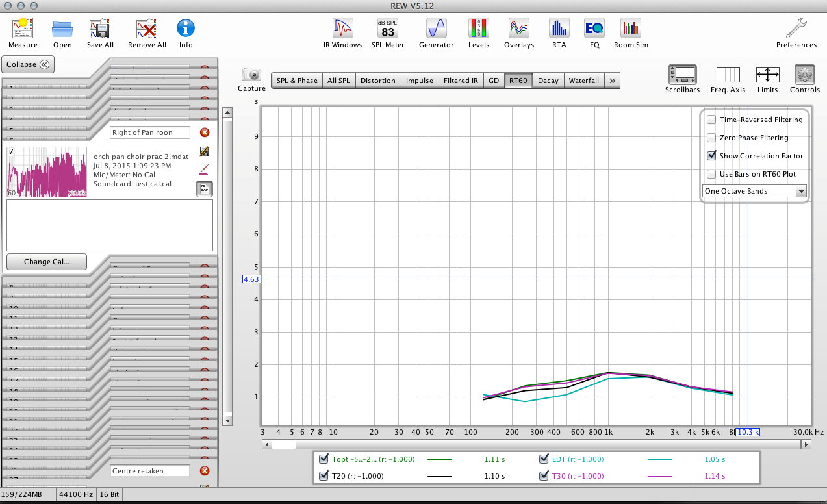Uncheck Show Correlation Factor
This screenshot has height=504, width=827.
(x=712, y=156)
